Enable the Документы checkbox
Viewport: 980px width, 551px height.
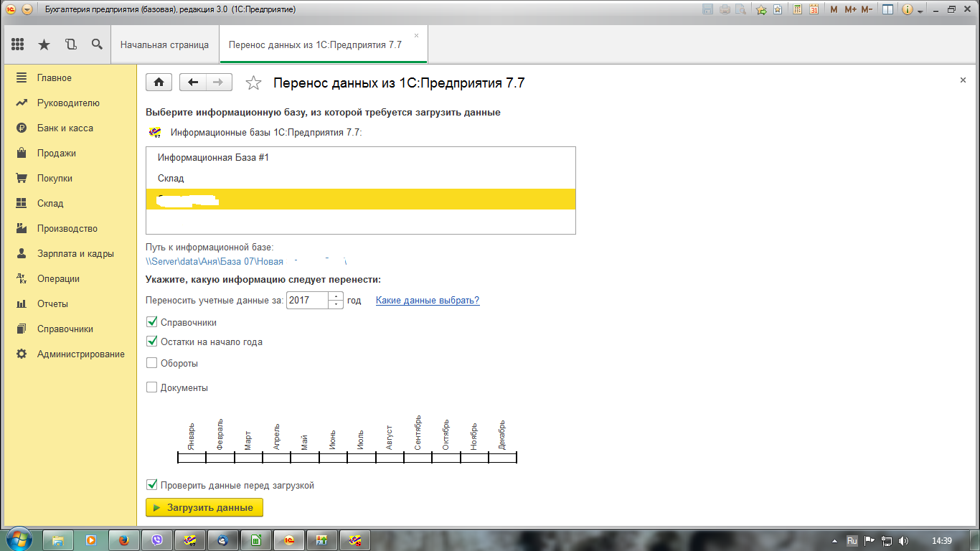pyautogui.click(x=151, y=387)
